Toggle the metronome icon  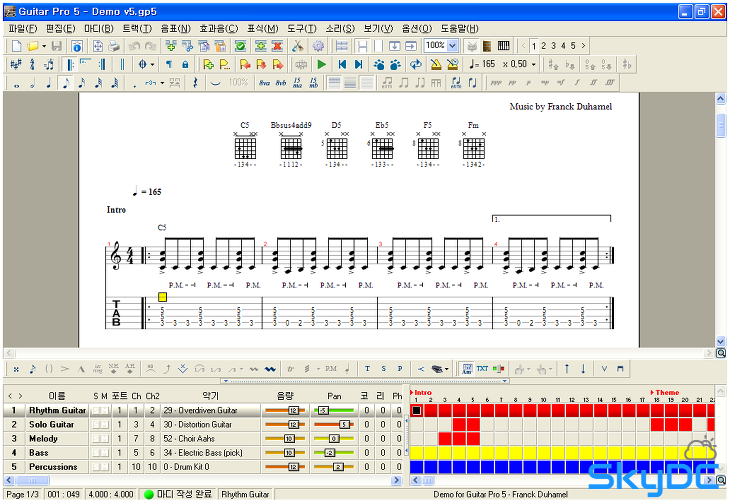[x=436, y=64]
